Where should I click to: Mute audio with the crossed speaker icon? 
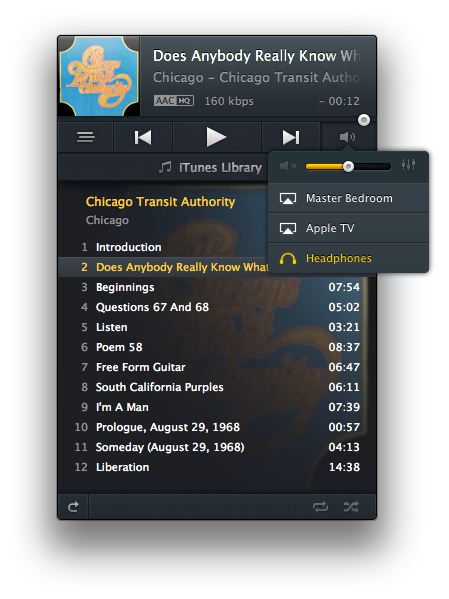[x=288, y=166]
